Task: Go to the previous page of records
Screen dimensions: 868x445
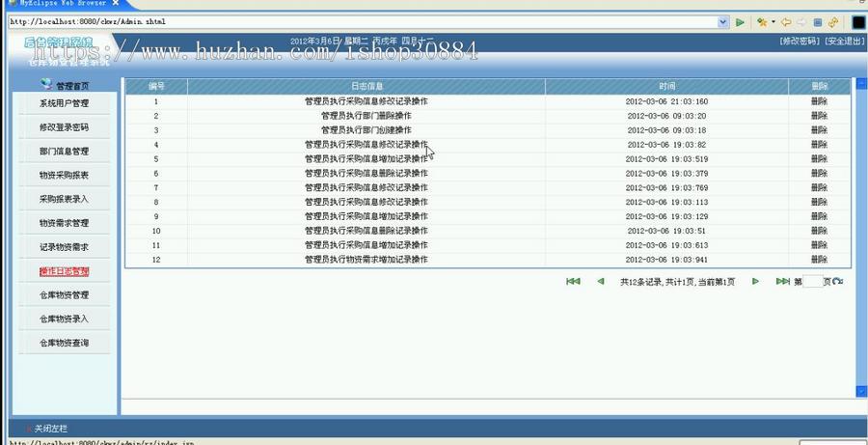Action: point(601,282)
